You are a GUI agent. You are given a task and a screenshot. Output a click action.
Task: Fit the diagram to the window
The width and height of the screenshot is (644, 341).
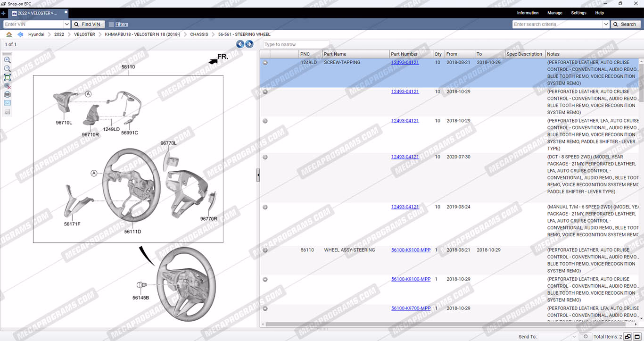point(7,77)
